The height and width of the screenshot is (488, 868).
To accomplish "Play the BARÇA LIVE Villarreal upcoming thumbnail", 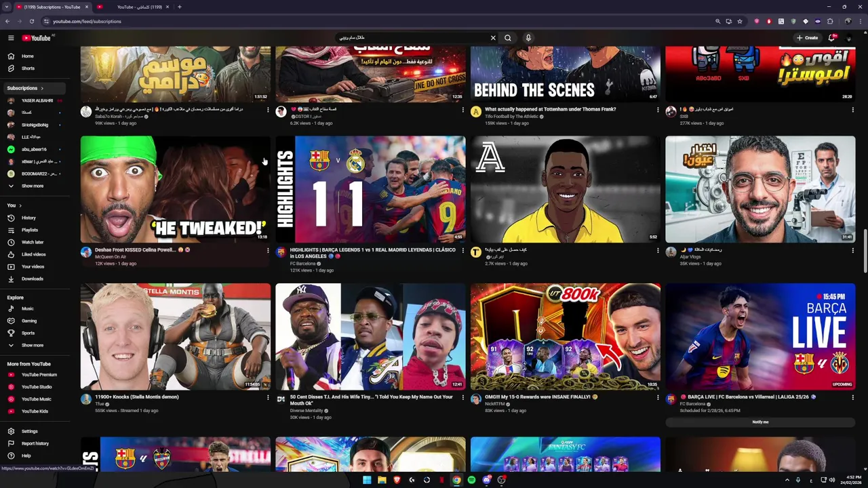I will tap(760, 336).
